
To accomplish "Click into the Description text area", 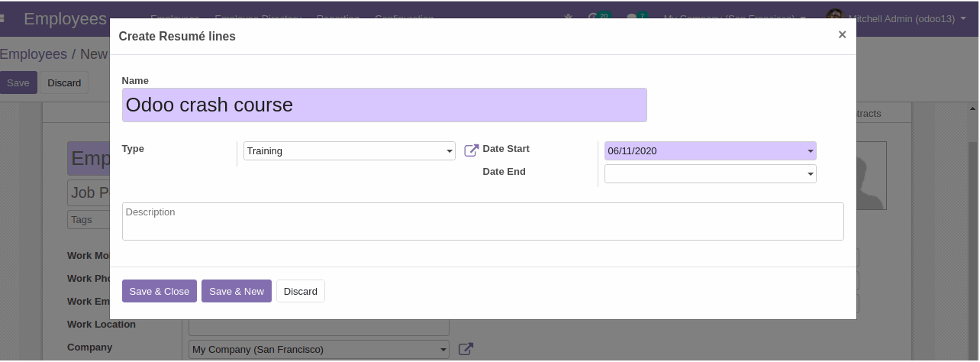I will click(482, 221).
